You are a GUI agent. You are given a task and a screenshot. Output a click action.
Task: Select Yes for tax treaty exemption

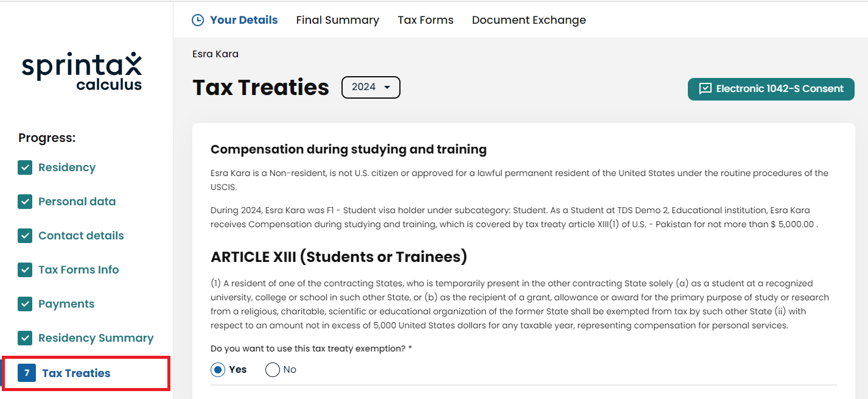[218, 370]
